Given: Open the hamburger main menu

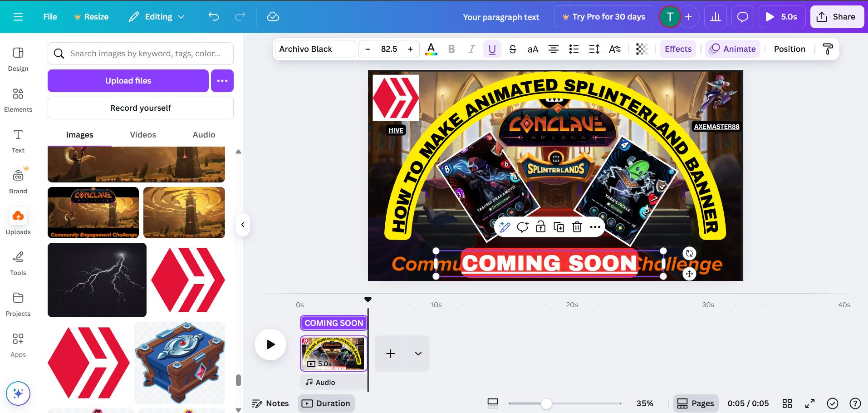Looking at the screenshot, I should tap(18, 17).
